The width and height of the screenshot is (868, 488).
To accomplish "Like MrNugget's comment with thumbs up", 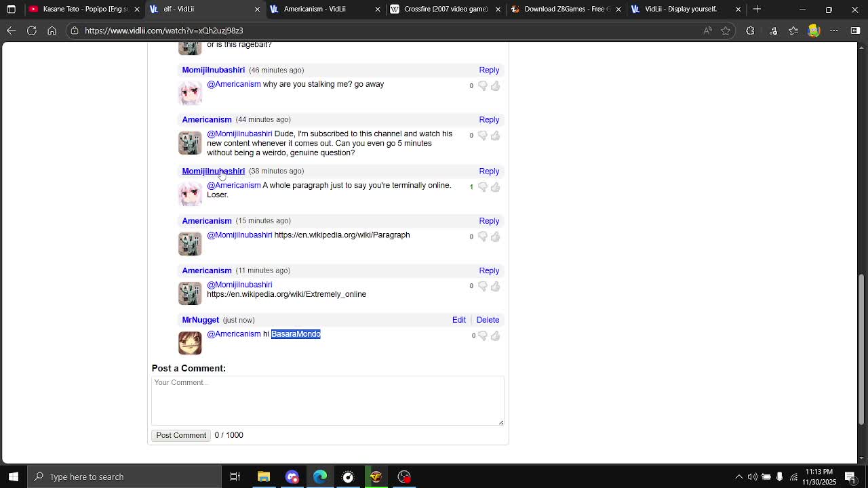I will point(495,335).
